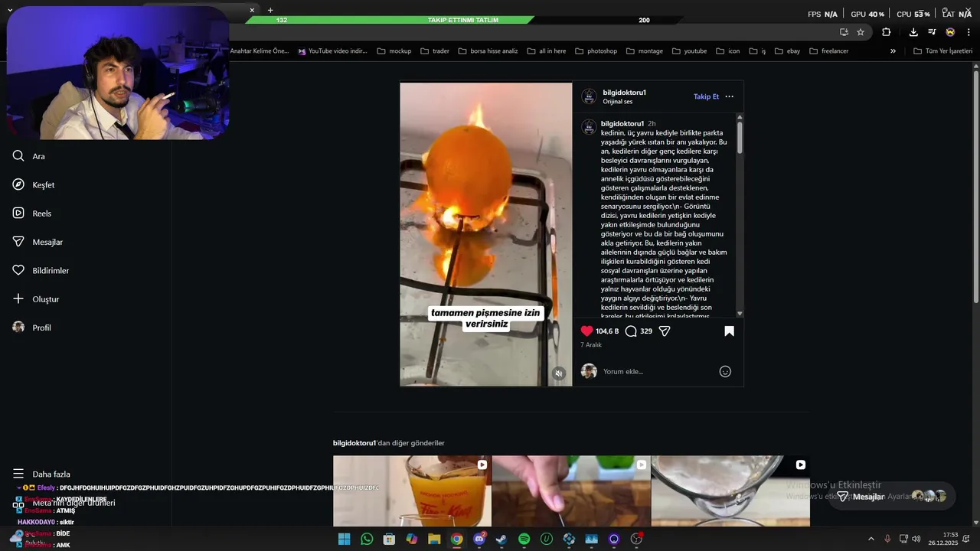The height and width of the screenshot is (551, 980).
Task: Click the caption scrollbar up arrow
Action: pyautogui.click(x=740, y=117)
